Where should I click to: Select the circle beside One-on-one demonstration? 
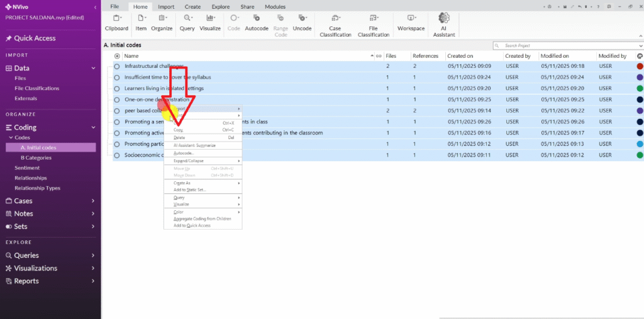[117, 99]
